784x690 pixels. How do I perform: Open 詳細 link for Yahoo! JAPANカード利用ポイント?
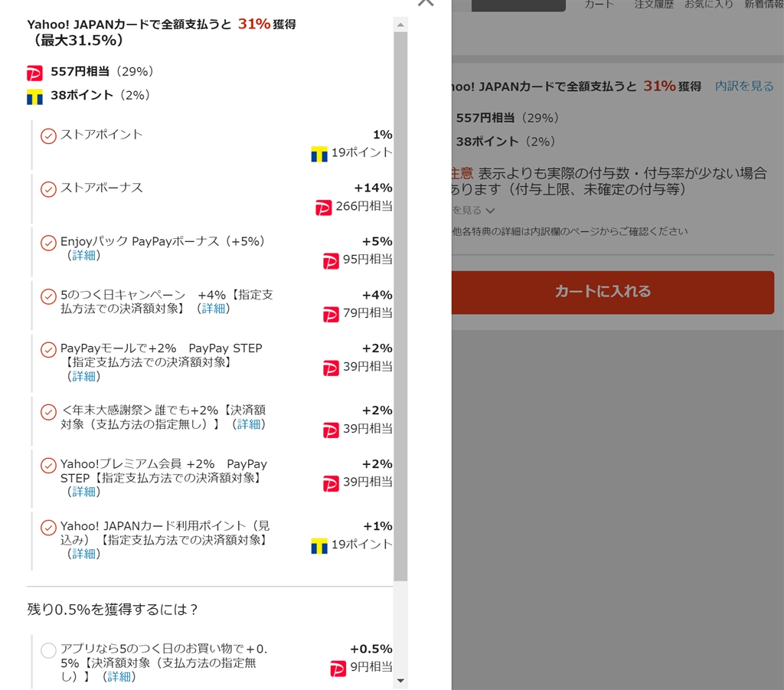click(x=84, y=554)
